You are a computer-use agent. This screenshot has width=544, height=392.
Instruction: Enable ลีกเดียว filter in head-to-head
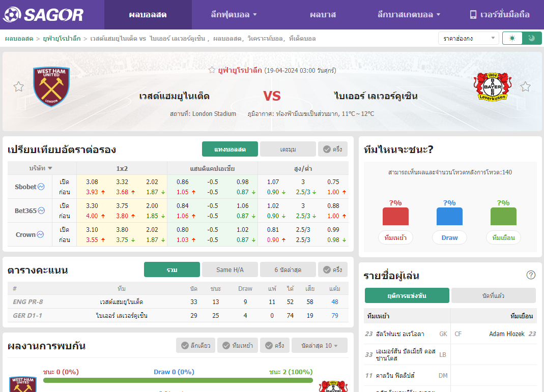pyautogui.click(x=196, y=345)
